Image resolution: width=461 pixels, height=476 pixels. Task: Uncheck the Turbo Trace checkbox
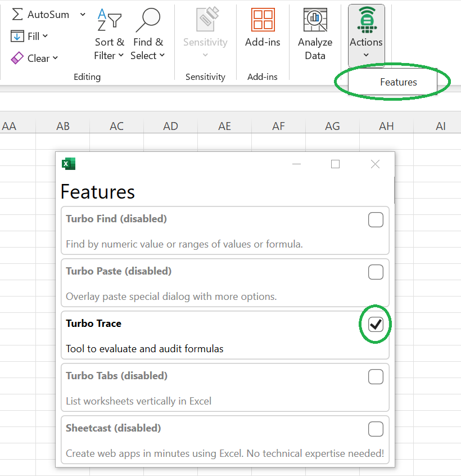click(x=376, y=325)
